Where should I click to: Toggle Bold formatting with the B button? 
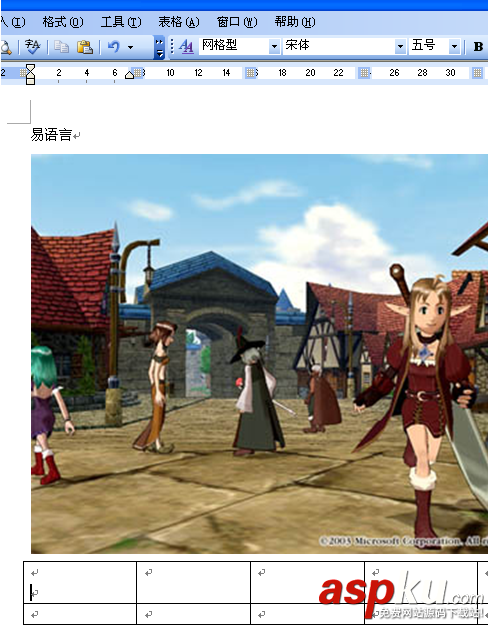click(478, 47)
